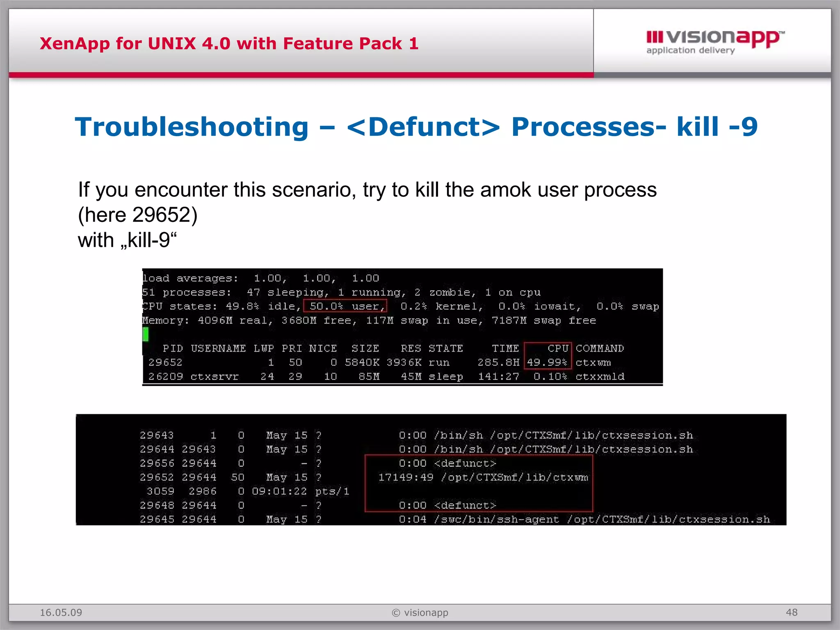Screen dimensions: 840x630
Task: Click the footer date '16.05.09'
Action: 61,612
